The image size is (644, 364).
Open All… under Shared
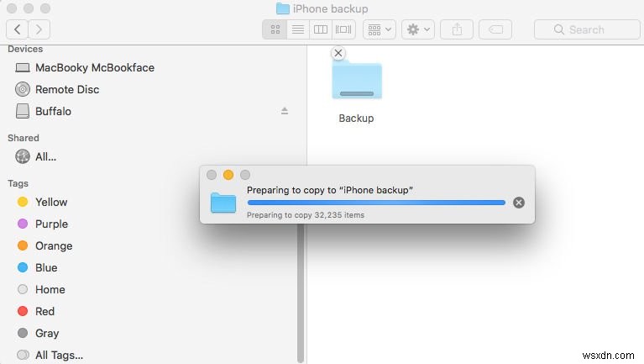click(36, 156)
